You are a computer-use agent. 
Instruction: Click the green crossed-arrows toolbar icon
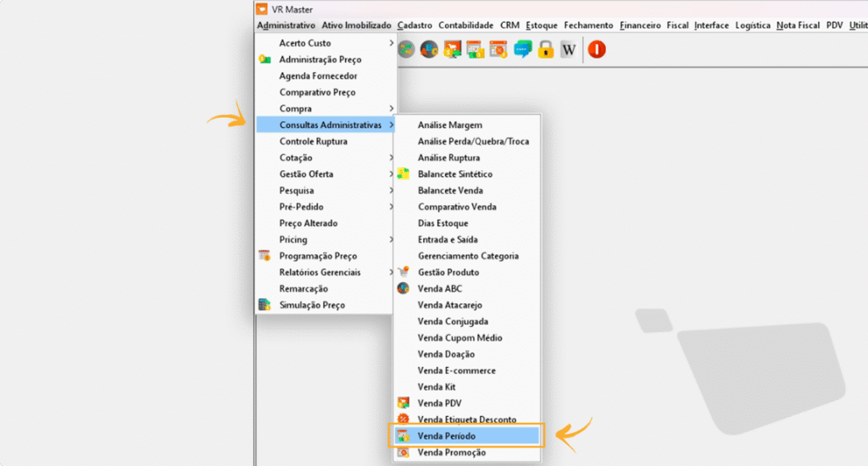tap(407, 50)
